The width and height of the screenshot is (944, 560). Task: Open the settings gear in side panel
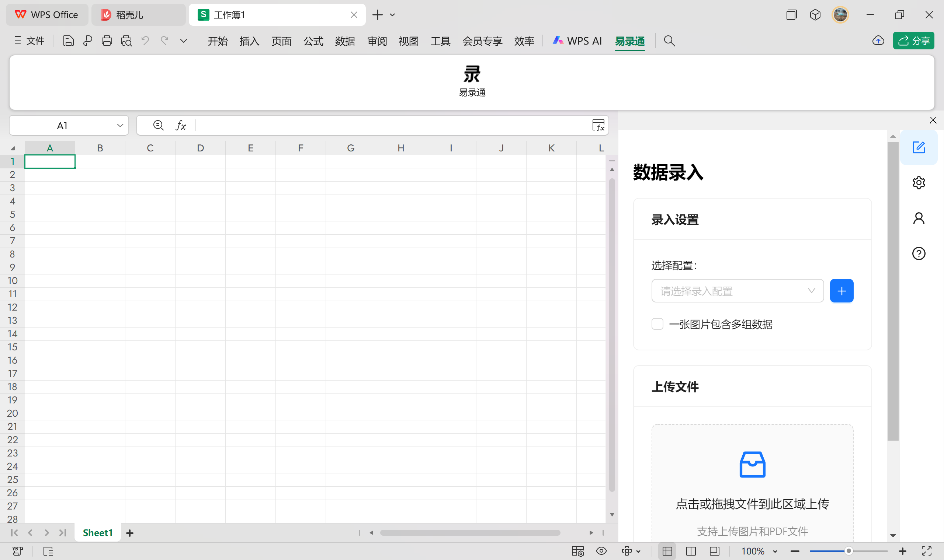tap(919, 183)
